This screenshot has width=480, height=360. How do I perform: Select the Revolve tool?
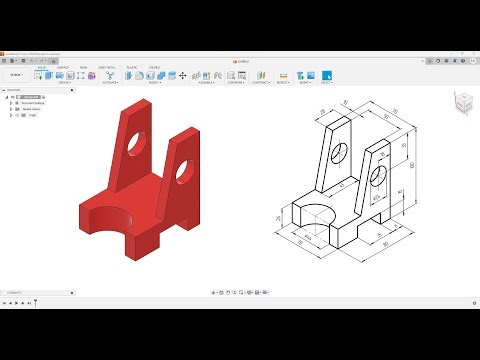point(60,76)
